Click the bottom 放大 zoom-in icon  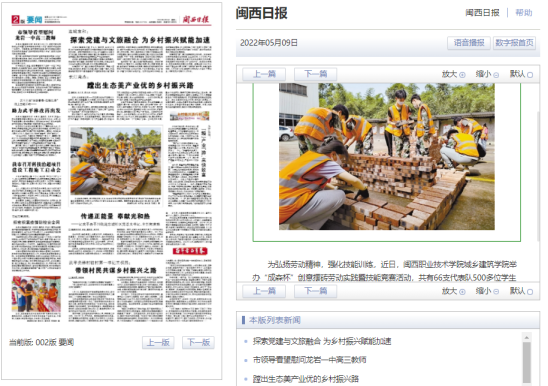462,292
